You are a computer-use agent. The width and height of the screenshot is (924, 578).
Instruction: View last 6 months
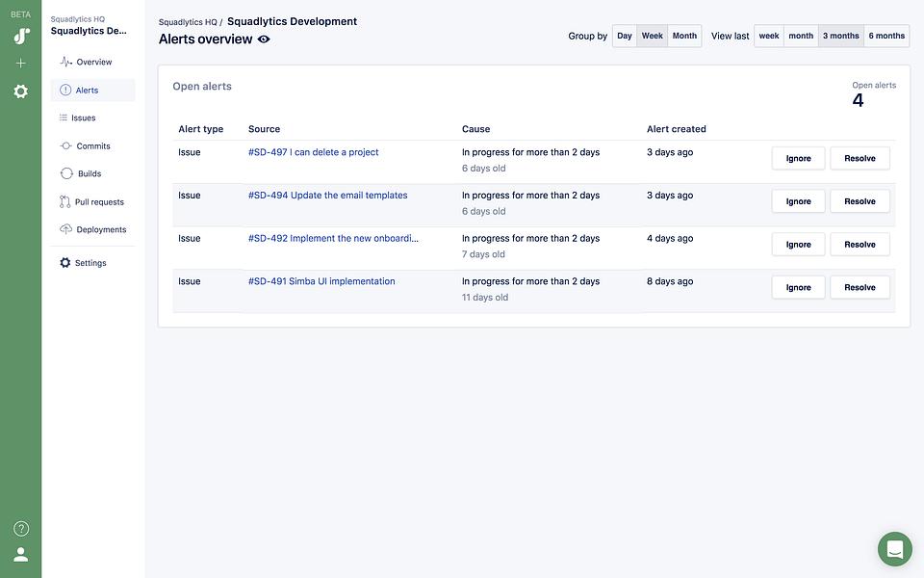(x=886, y=36)
